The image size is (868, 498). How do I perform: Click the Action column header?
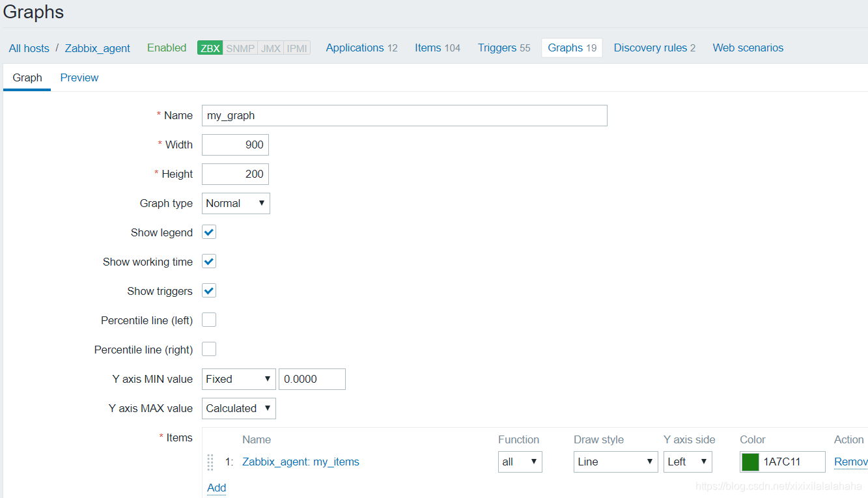[x=849, y=439]
